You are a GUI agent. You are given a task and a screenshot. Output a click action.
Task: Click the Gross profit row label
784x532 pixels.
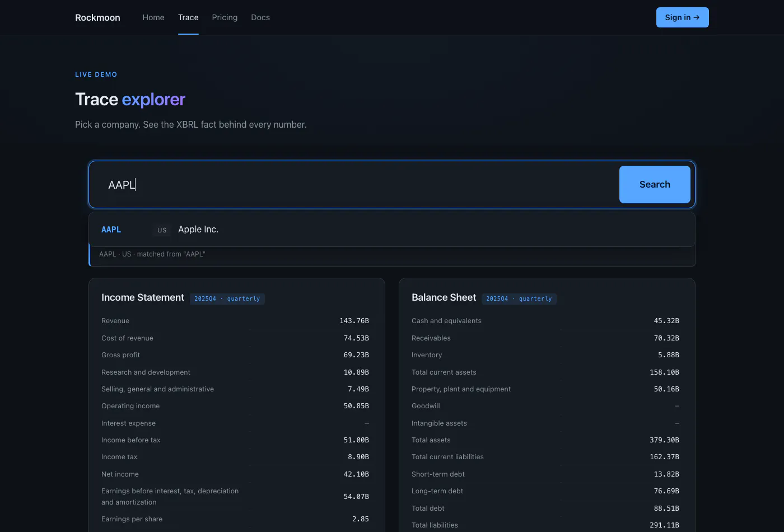pyautogui.click(x=120, y=355)
